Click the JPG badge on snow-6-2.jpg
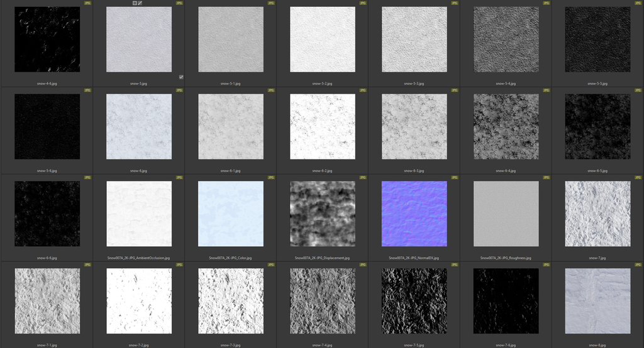The image size is (644, 348). 364,90
